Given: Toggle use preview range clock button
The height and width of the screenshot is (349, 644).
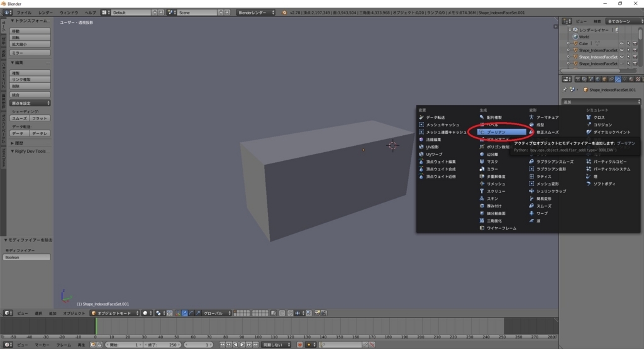Looking at the screenshot, I should coord(93,345).
